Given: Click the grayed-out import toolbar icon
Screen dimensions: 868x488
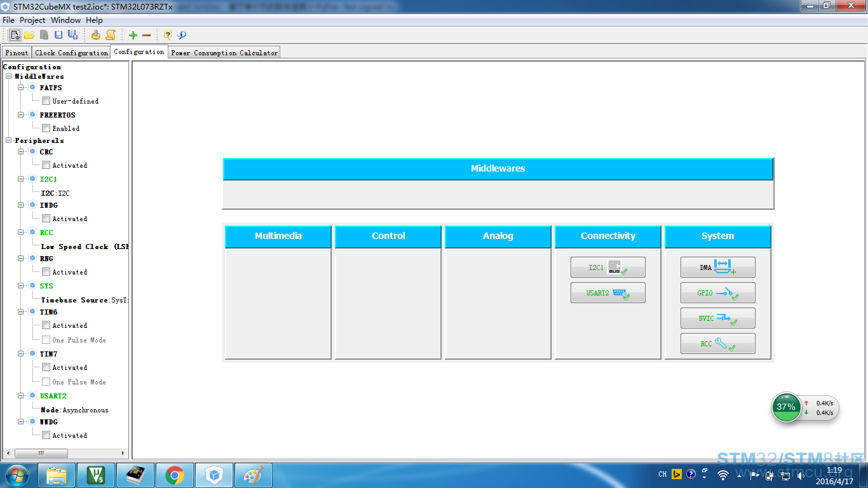Looking at the screenshot, I should tap(44, 35).
